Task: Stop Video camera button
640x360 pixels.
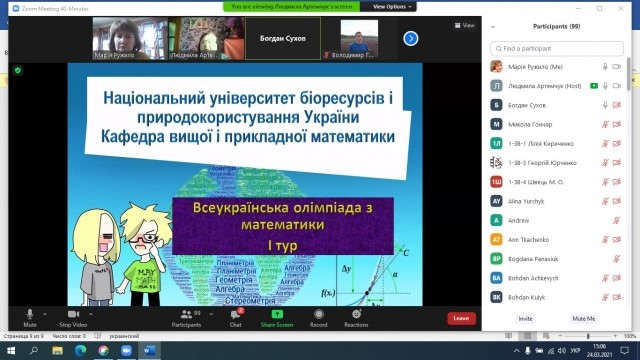Action: 73,318
